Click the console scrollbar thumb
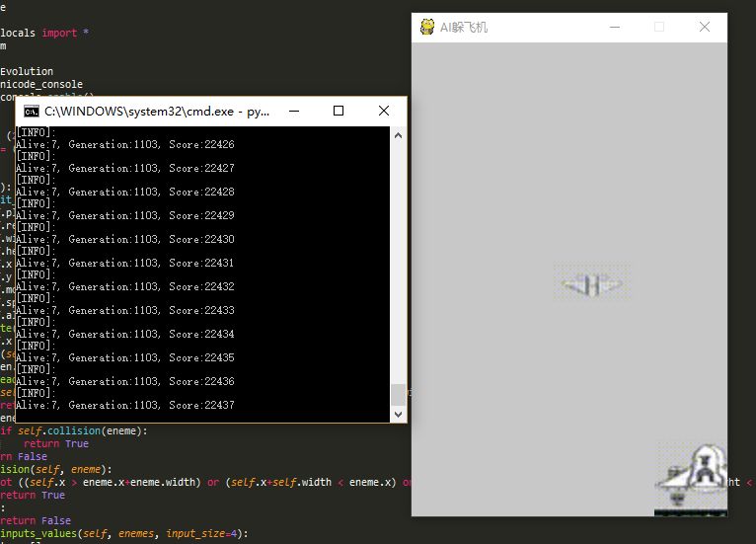The height and width of the screenshot is (544, 756). tap(399, 395)
